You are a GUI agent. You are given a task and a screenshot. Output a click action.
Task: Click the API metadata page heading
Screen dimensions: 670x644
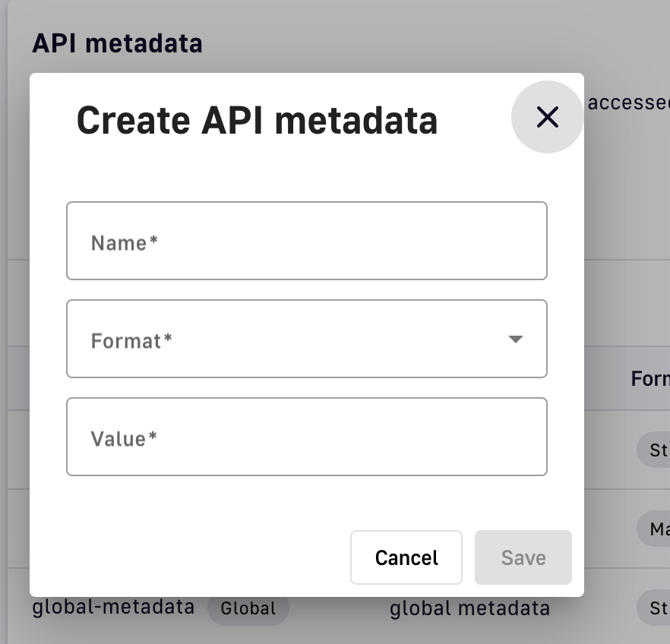pos(117,43)
